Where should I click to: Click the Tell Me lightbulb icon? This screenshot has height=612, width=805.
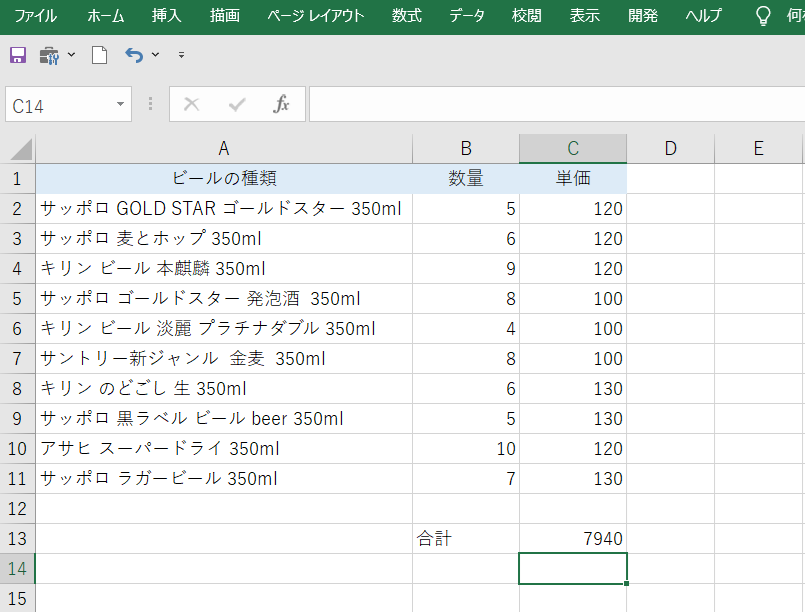click(x=762, y=16)
